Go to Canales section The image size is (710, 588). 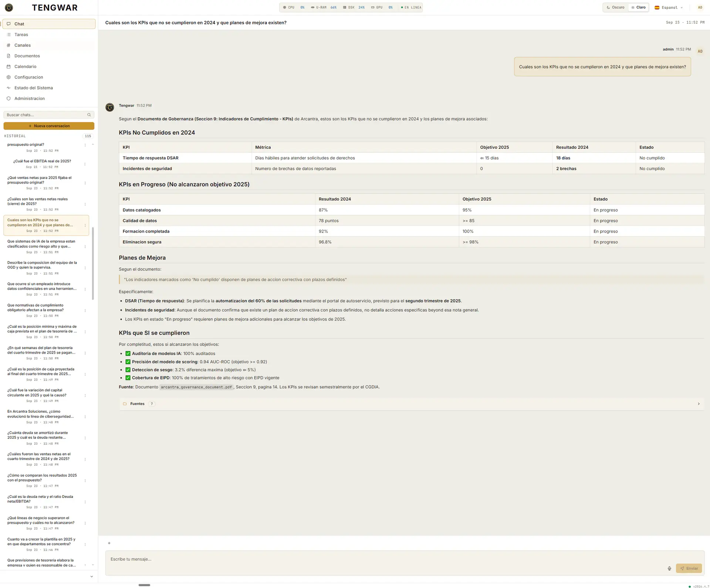coord(49,45)
